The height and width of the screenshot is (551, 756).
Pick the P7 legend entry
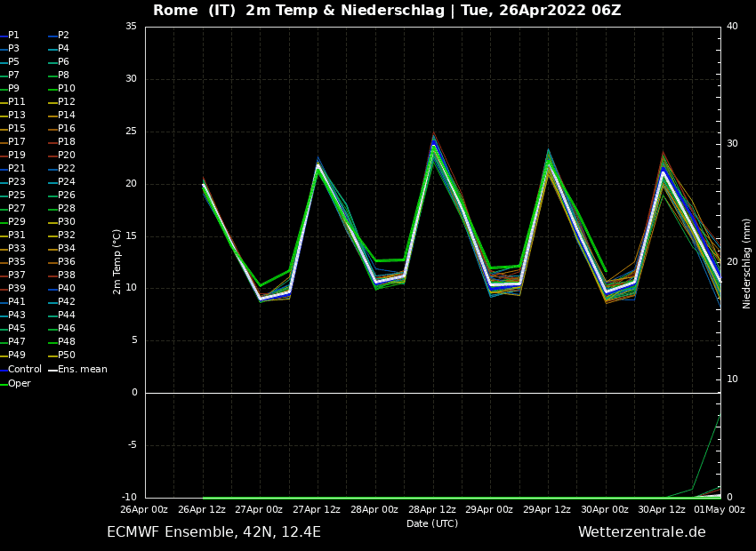(10, 76)
